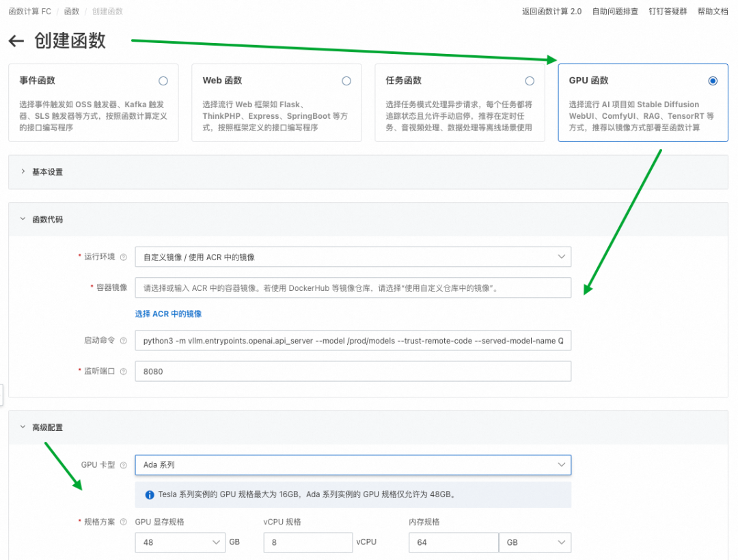Click 返回函数计算 2.0 in the top bar

(x=552, y=11)
